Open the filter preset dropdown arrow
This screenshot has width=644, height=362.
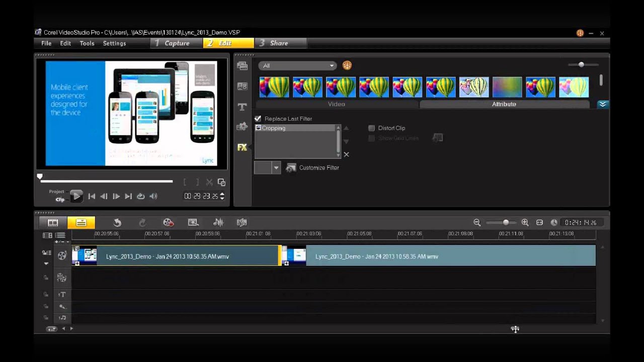point(276,168)
